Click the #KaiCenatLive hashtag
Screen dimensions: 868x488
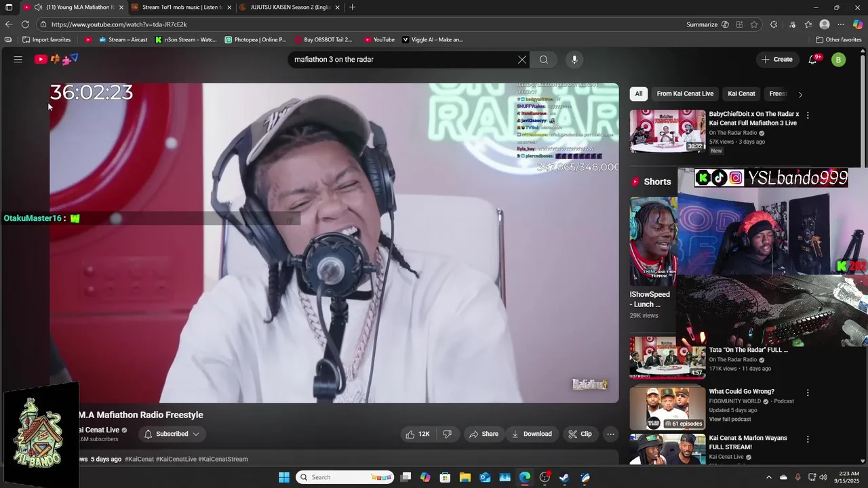click(176, 459)
